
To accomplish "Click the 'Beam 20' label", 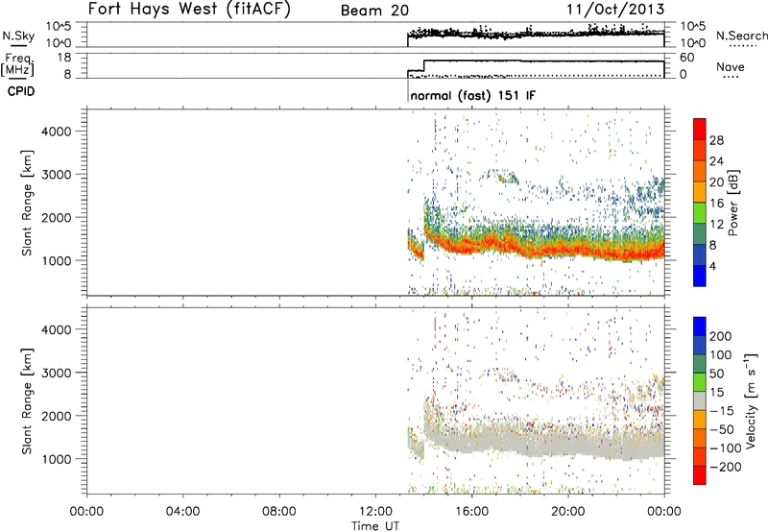I will coord(374,11).
